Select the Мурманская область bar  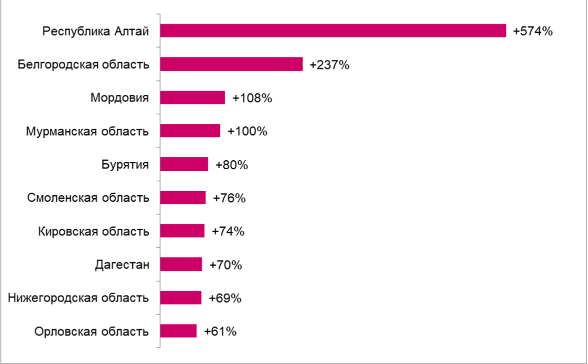(x=190, y=131)
